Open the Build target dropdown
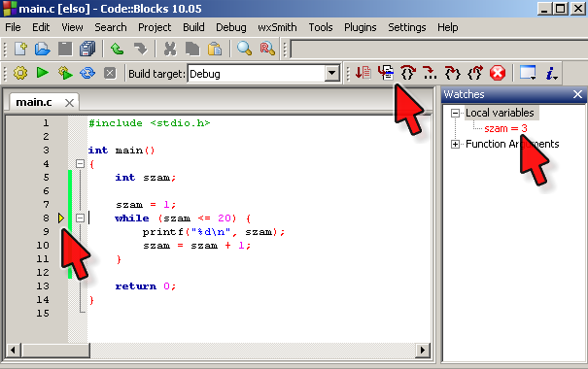The image size is (588, 369). (x=331, y=74)
